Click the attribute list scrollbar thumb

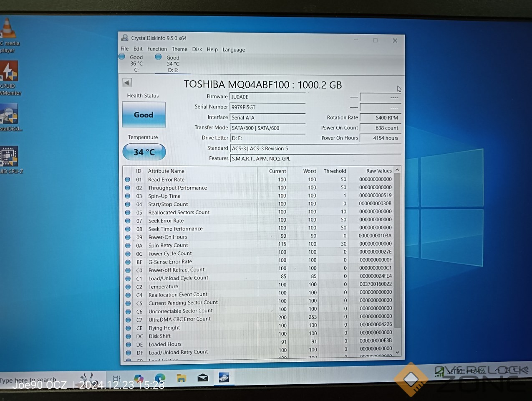pos(397,251)
